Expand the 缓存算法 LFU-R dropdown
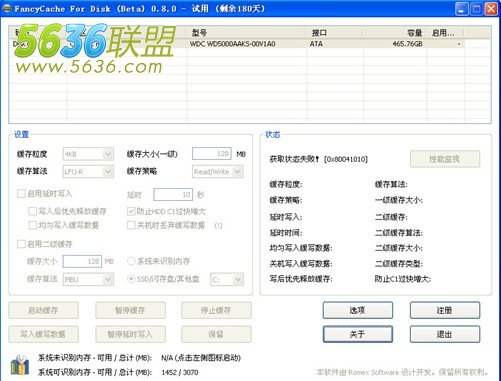 click(88, 172)
